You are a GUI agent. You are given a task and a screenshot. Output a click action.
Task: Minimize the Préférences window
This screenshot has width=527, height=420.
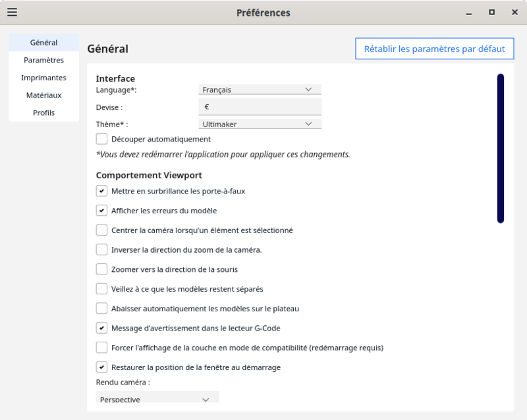[469, 13]
